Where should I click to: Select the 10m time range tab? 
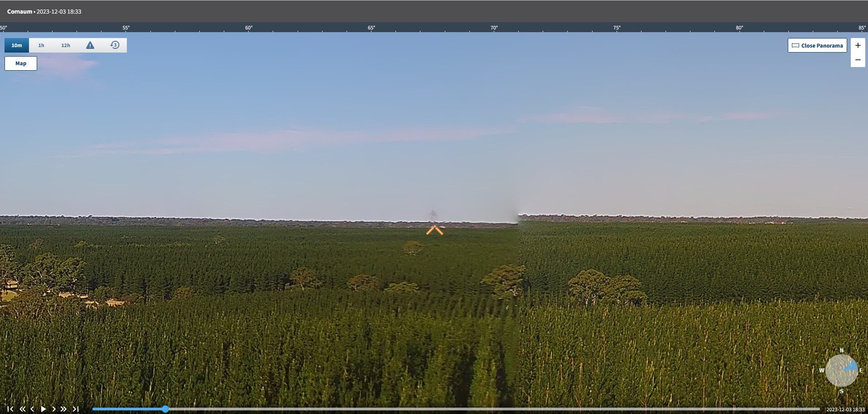pyautogui.click(x=17, y=45)
